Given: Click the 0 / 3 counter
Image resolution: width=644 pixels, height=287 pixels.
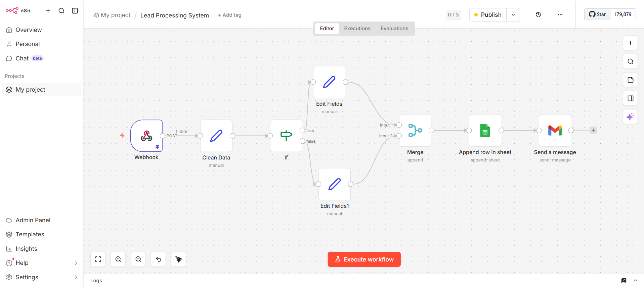Looking at the screenshot, I should tap(453, 15).
